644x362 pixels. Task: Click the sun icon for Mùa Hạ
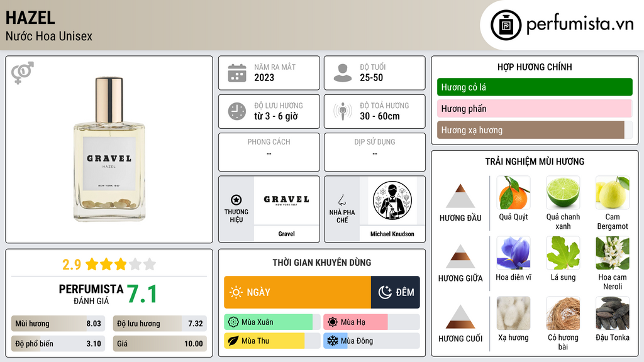[x=332, y=322]
